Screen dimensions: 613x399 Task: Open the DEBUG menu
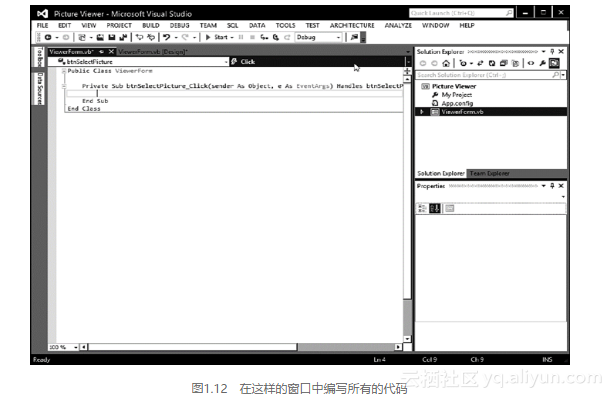pyautogui.click(x=179, y=25)
